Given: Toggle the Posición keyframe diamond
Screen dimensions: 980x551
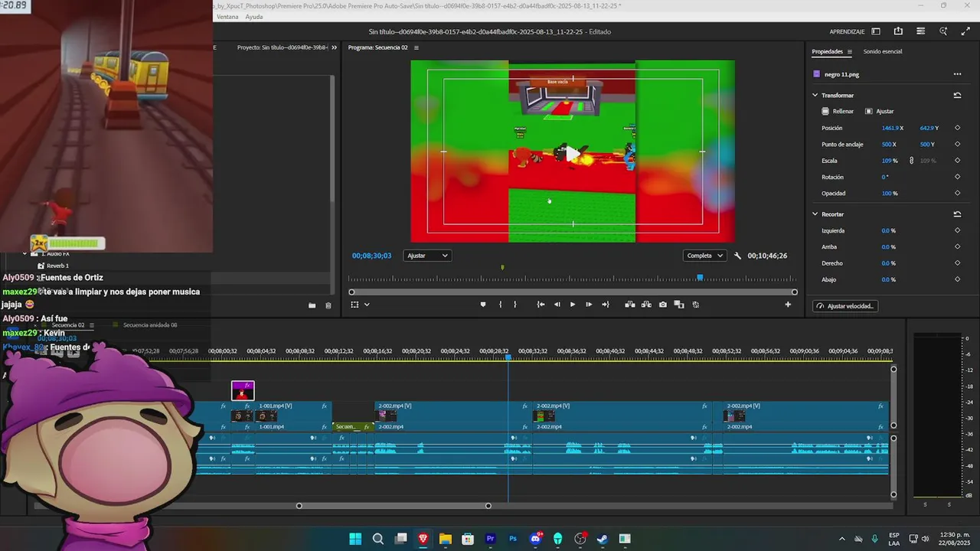Looking at the screenshot, I should coord(957,128).
